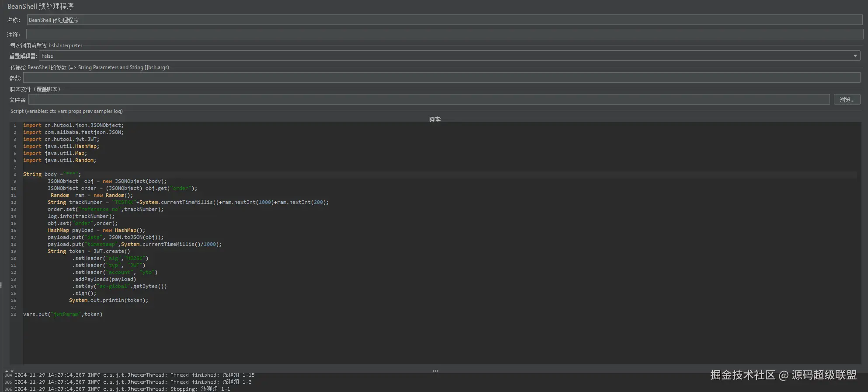Click line 'import com.alibaba.fastjson.JSON;'
This screenshot has height=392, width=868.
73,132
